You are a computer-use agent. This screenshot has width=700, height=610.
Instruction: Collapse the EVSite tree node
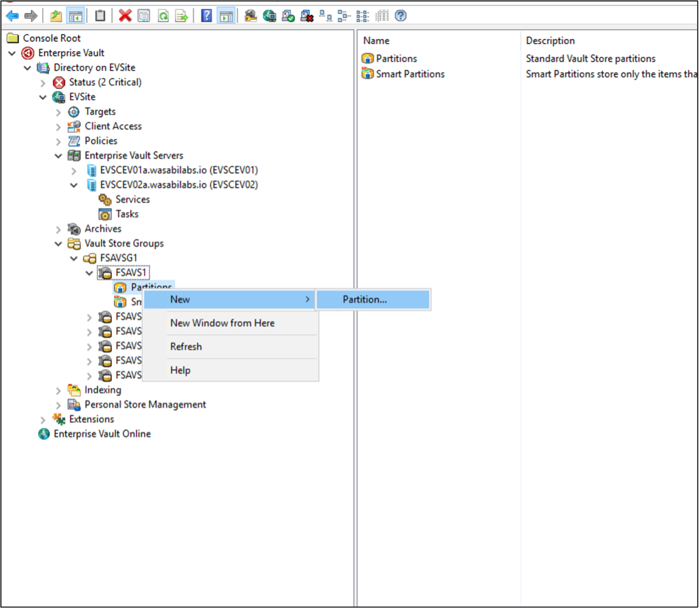(43, 97)
